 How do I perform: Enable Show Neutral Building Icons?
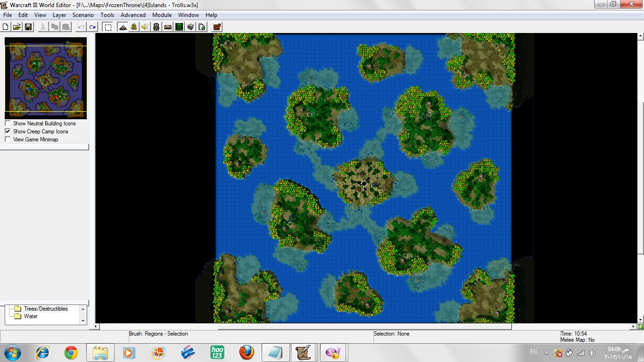click(x=8, y=123)
